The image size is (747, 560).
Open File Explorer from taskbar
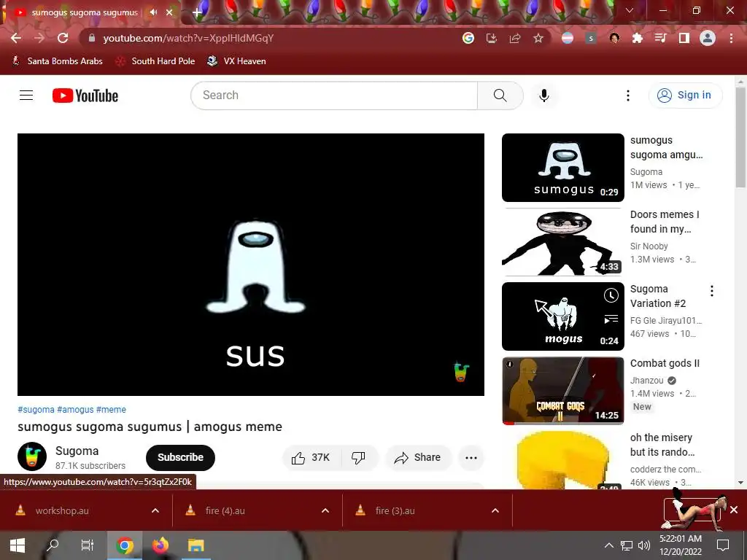[196, 545]
